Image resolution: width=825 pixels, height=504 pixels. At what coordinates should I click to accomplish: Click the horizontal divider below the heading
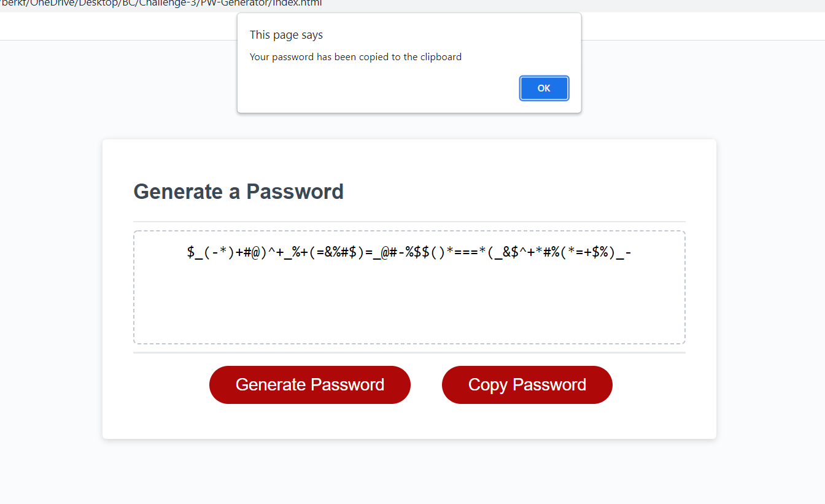(x=409, y=220)
